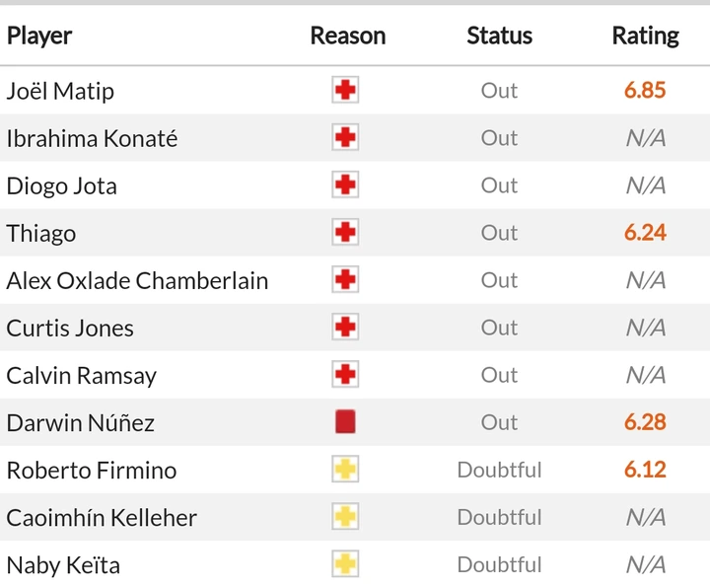The image size is (710, 588).
Task: Click the injury icon for Alex Oxlade Chamberlain
Action: [x=345, y=280]
